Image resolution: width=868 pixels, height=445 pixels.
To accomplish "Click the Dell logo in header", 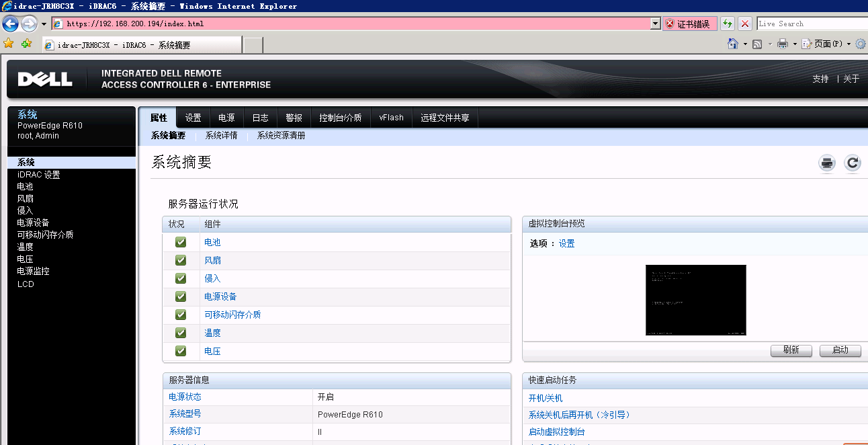I will point(45,79).
